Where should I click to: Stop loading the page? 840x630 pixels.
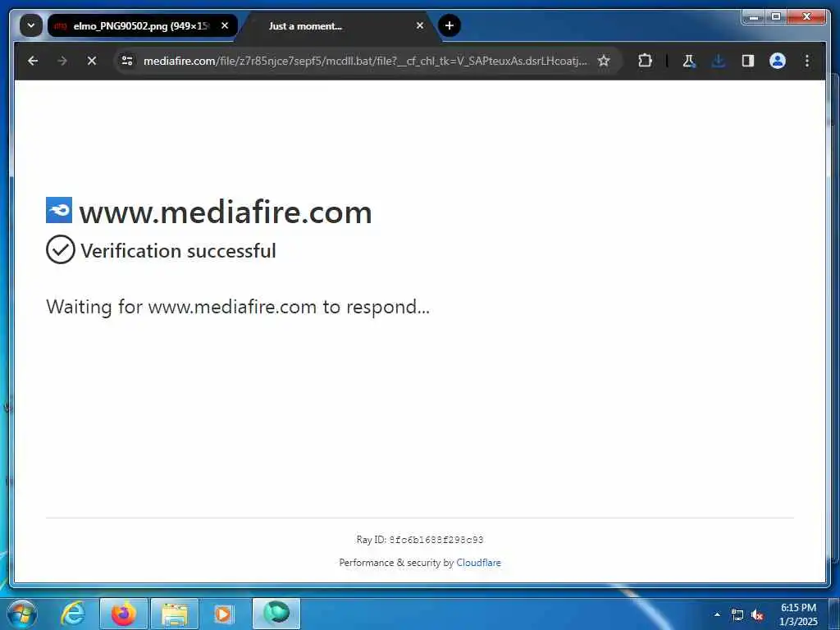[92, 61]
